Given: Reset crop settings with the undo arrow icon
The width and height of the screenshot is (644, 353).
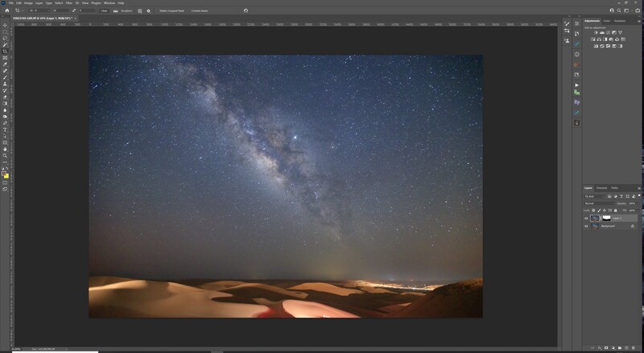Looking at the screenshot, I should pos(246,10).
